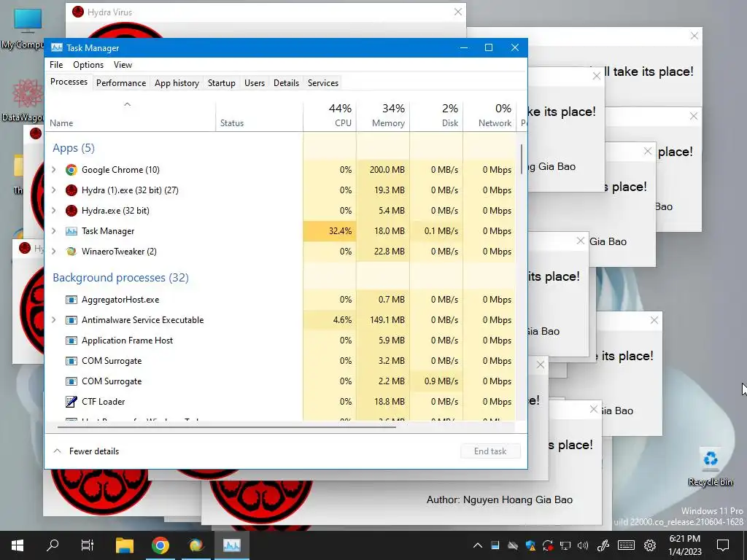Click Task Manager's 32.4% CPU cell

point(330,231)
